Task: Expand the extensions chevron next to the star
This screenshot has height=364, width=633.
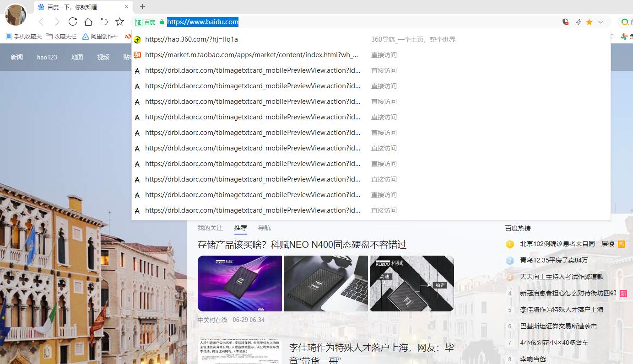Action: [601, 21]
